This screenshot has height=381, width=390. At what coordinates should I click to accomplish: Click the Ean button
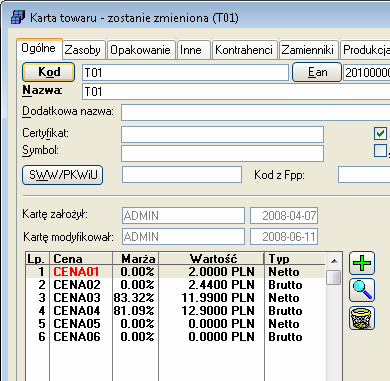click(317, 72)
